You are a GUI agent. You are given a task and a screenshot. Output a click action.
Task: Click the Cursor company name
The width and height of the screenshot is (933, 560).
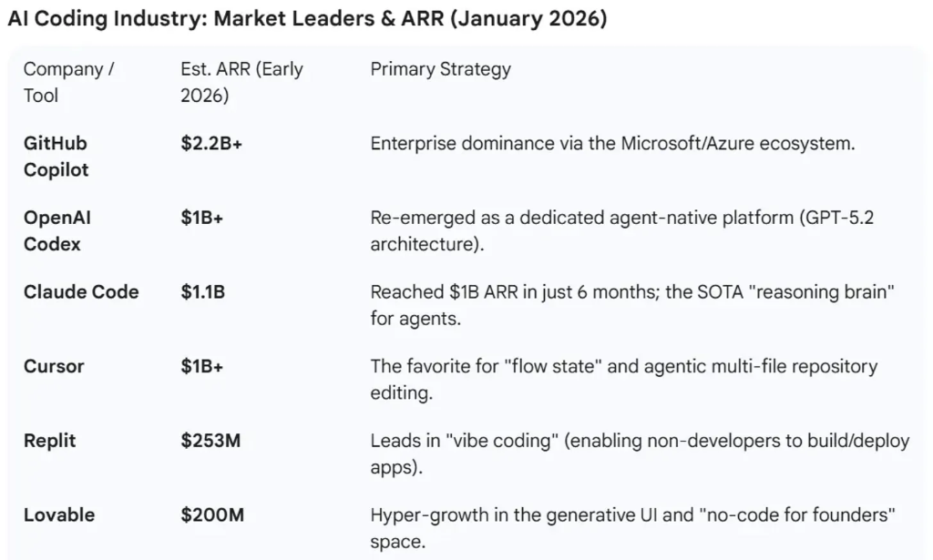[54, 366]
